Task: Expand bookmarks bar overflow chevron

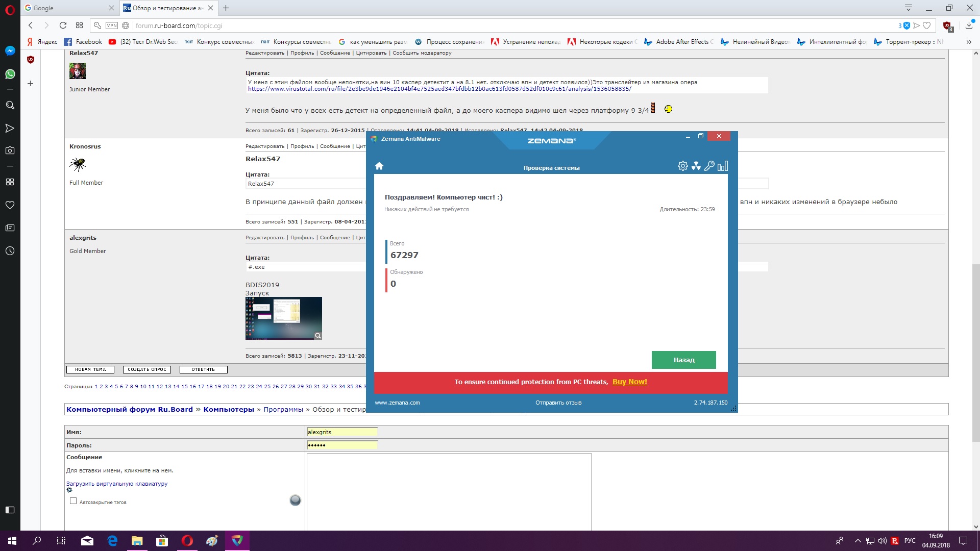Action: click(968, 42)
